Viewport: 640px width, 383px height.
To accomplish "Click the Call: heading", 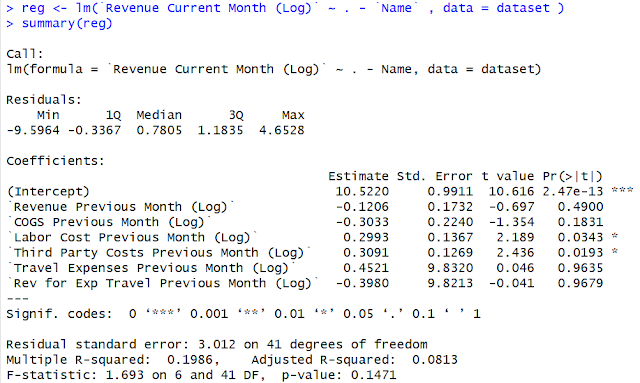I will click(24, 54).
